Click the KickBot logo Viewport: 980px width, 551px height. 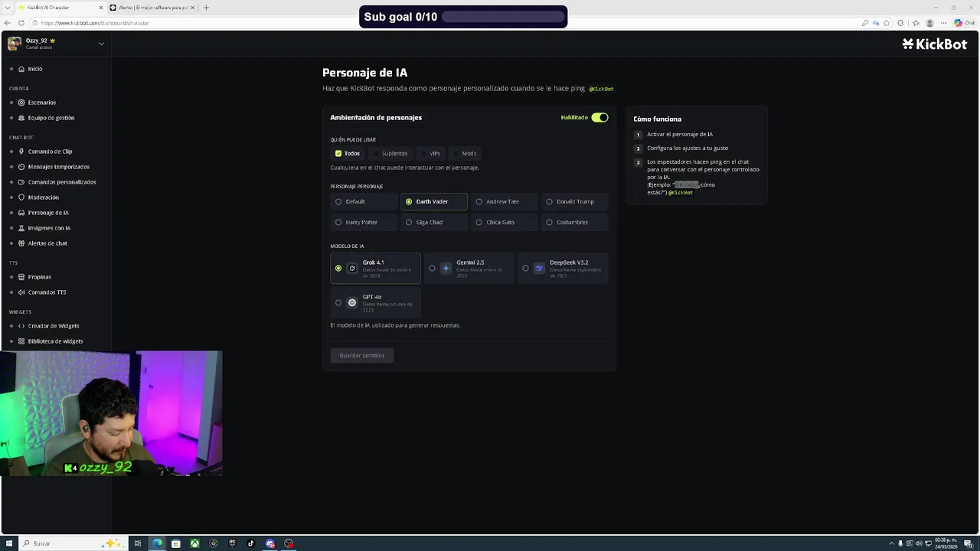pos(934,44)
